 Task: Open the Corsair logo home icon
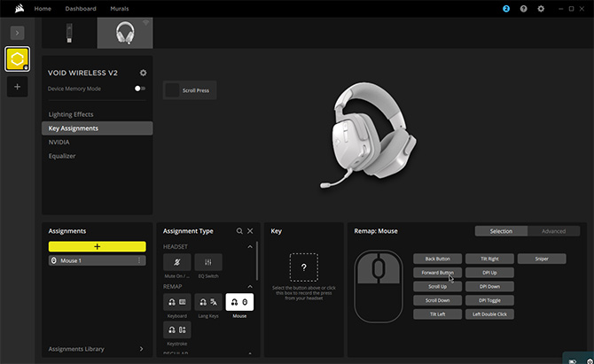[20, 8]
